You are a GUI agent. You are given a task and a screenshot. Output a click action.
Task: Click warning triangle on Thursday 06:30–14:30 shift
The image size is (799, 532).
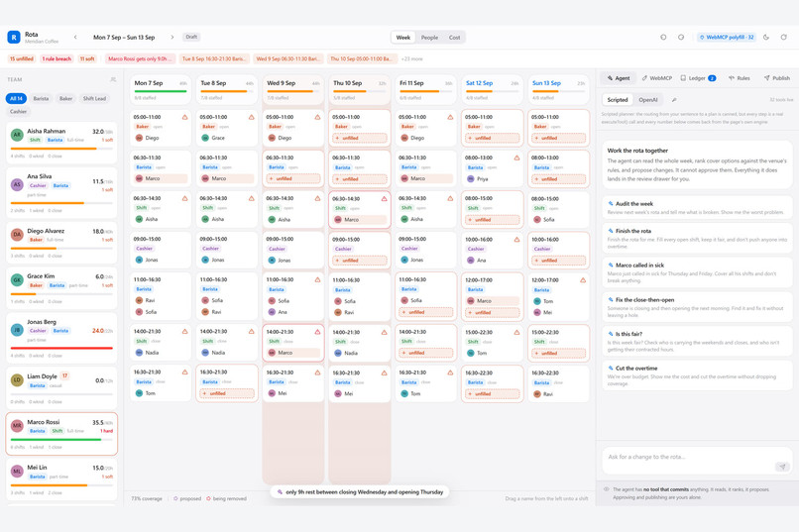(384, 199)
